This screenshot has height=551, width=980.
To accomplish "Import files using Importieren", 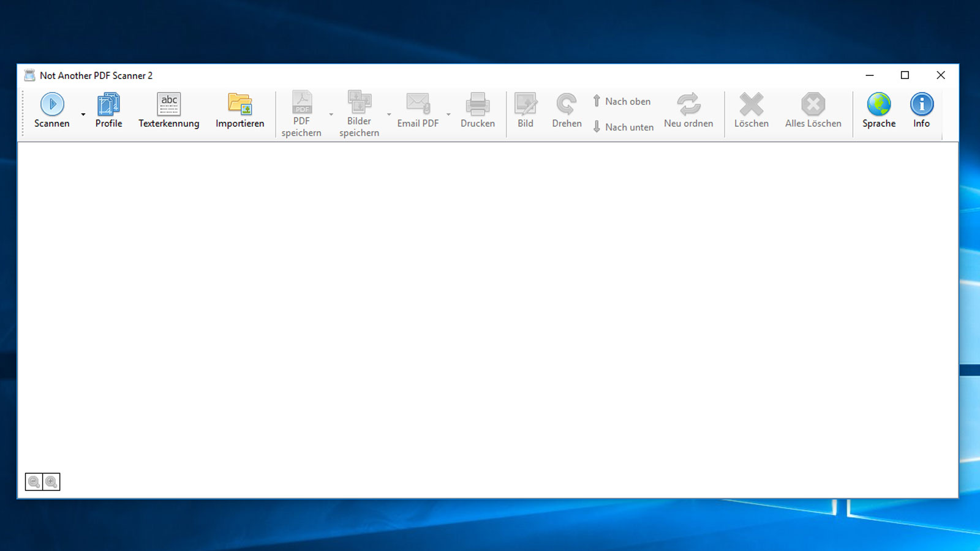I will 239,110.
